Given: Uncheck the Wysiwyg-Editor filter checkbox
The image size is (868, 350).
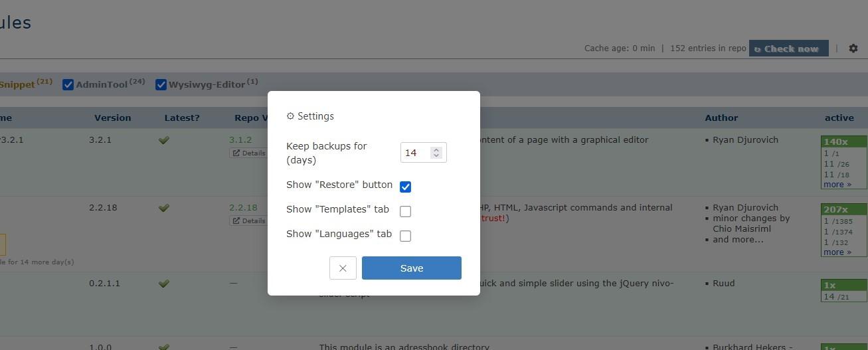Looking at the screenshot, I should click(x=161, y=84).
